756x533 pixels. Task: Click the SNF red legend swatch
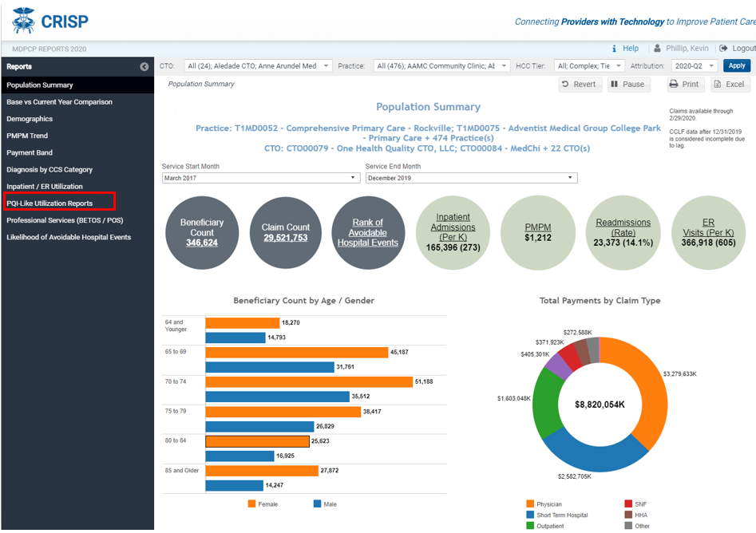pos(628,503)
